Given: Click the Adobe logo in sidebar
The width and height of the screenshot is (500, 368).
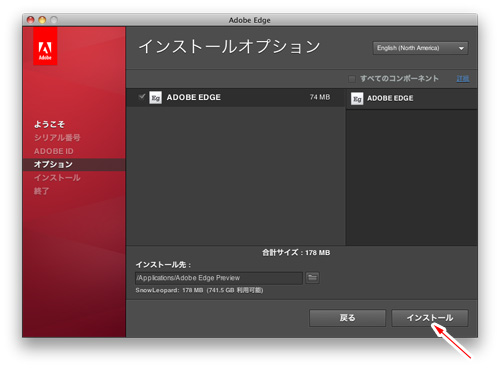Looking at the screenshot, I should 45,46.
